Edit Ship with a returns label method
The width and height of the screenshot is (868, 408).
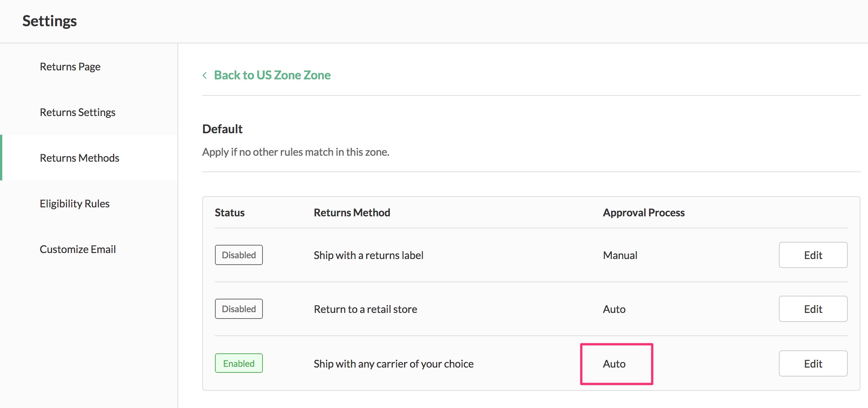click(x=813, y=255)
